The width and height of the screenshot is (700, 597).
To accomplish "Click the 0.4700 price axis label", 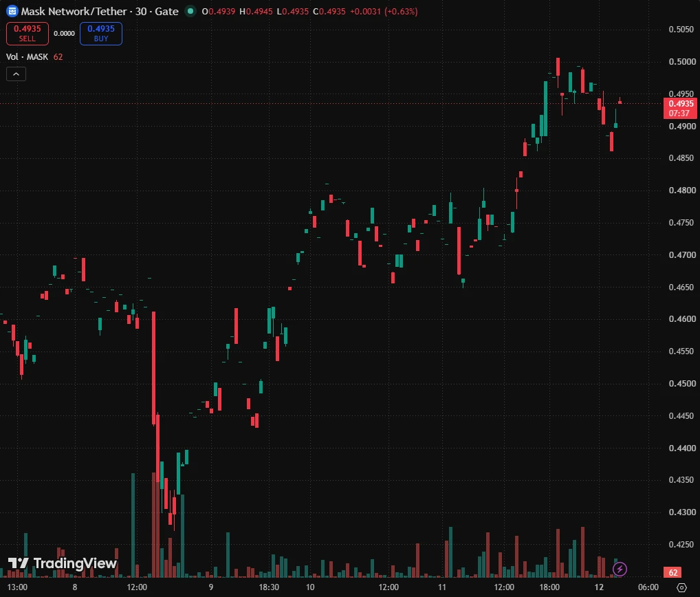I will (681, 255).
